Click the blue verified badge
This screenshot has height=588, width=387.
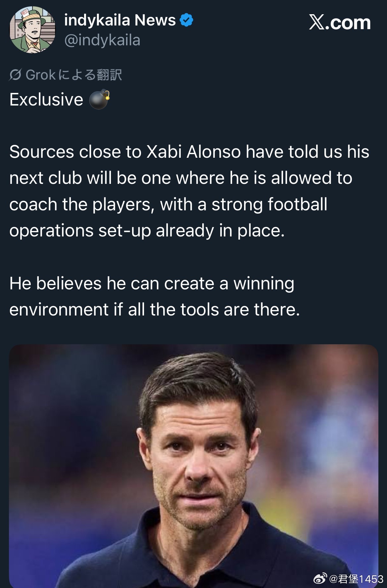click(186, 20)
